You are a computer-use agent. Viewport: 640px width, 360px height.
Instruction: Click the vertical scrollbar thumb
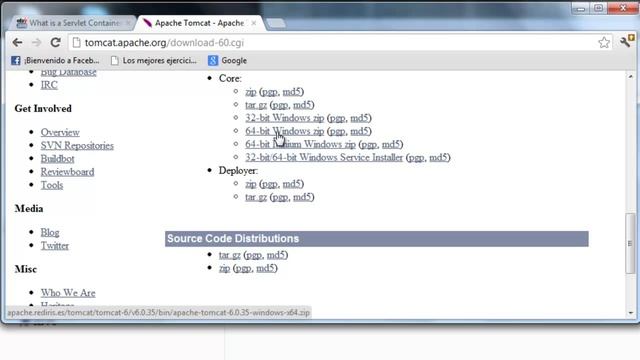click(630, 243)
